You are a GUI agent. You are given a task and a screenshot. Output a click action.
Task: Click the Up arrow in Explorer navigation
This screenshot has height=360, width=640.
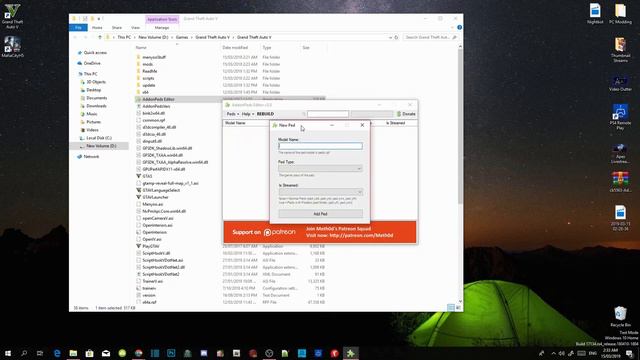point(100,37)
